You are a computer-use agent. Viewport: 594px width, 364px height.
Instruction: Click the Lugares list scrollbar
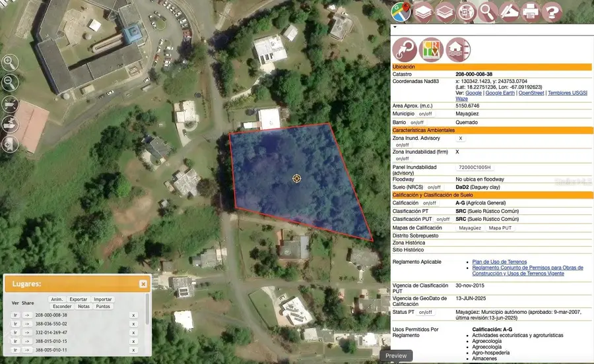pos(148,311)
